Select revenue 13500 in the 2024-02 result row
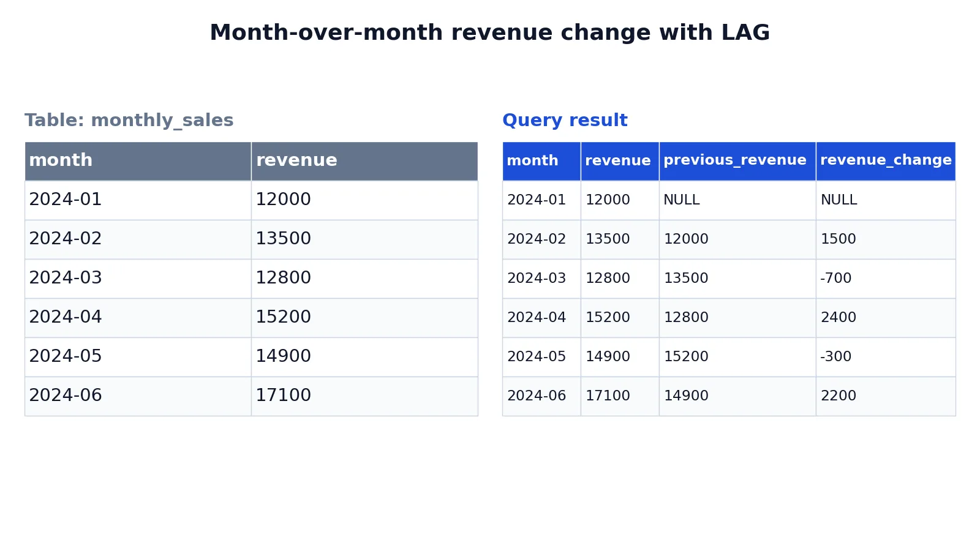Viewport: 980px width, 551px height. [x=620, y=239]
